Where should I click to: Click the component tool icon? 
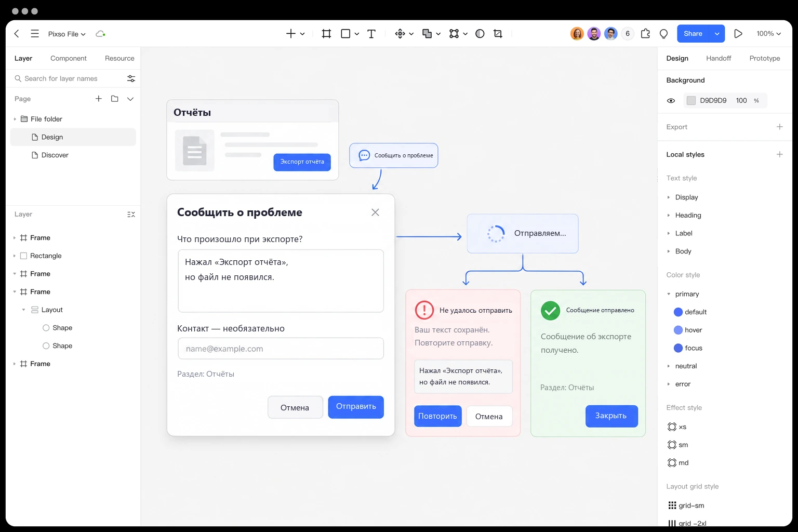[400, 34]
